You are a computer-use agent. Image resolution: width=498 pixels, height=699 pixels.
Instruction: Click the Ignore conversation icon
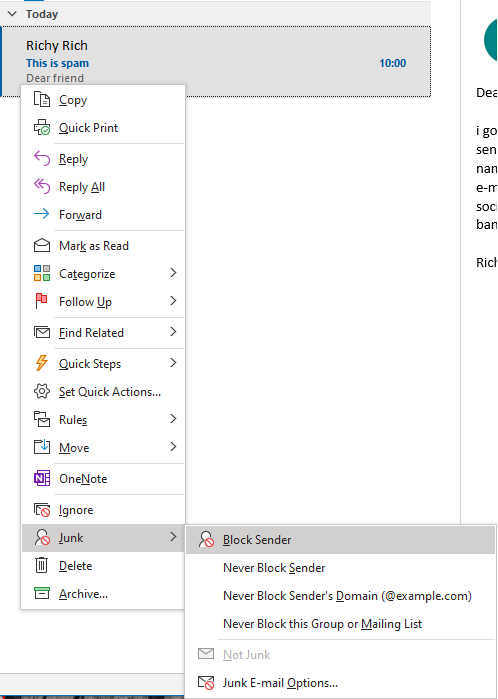(42, 510)
